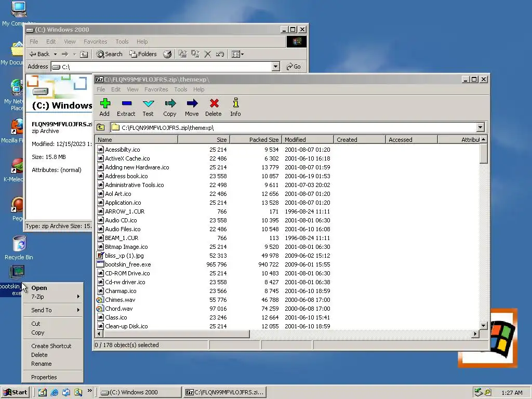Choose Cut in the context menu
The image size is (532, 399).
[52, 324]
